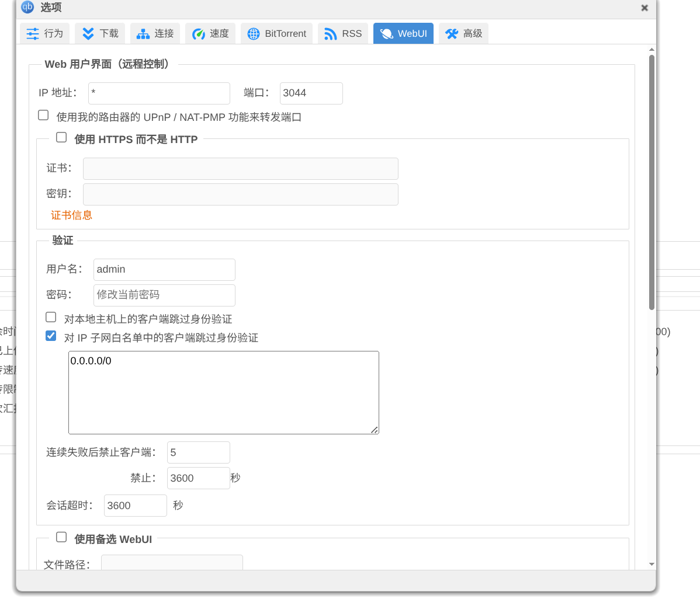Click the scrollbar up arrow
Image resolution: width=700 pixels, height=599 pixels.
[652, 50]
